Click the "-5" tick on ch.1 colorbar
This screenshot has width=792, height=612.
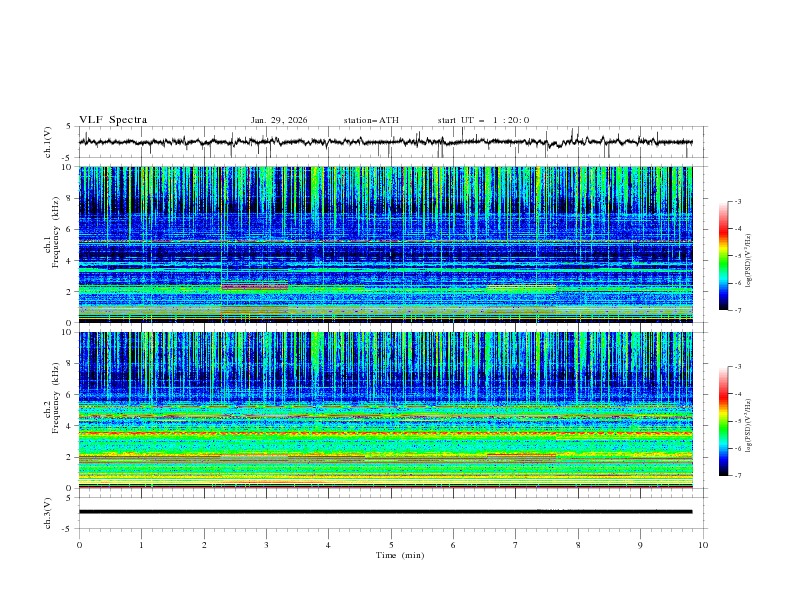pyautogui.click(x=738, y=256)
